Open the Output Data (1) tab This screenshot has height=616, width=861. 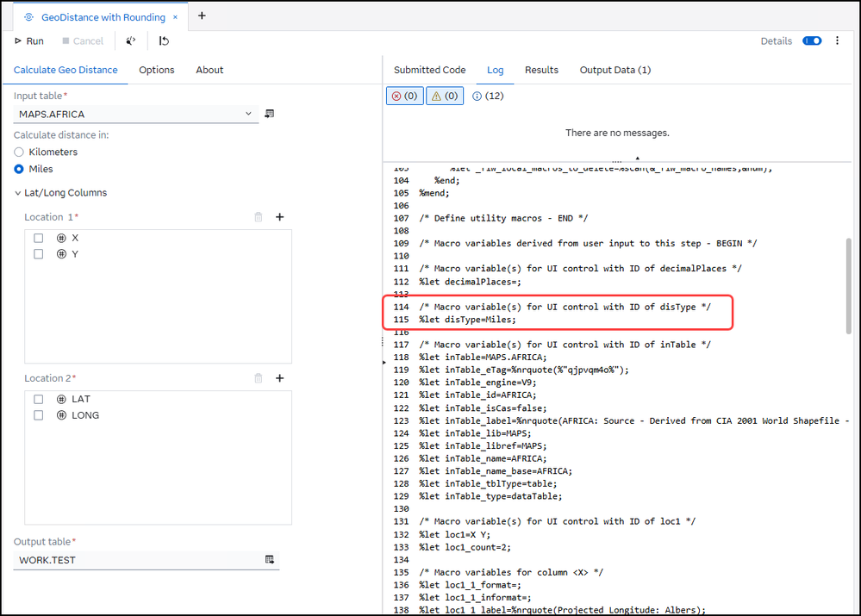tap(615, 70)
